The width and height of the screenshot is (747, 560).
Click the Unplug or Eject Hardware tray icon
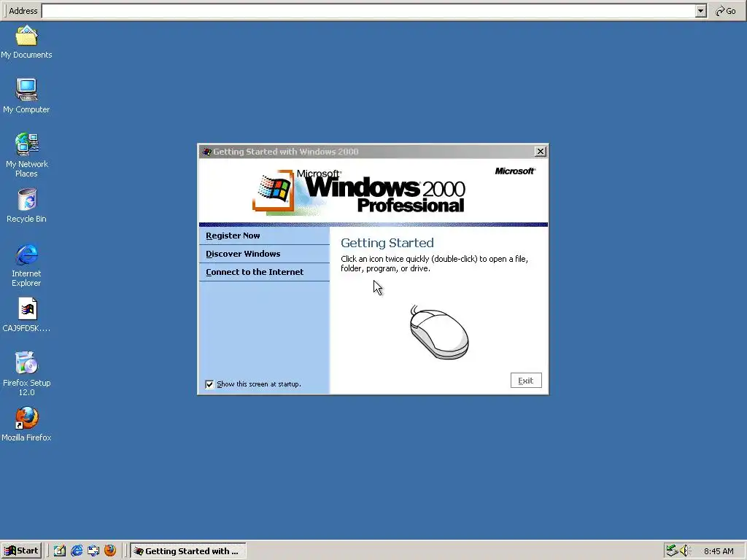(672, 551)
